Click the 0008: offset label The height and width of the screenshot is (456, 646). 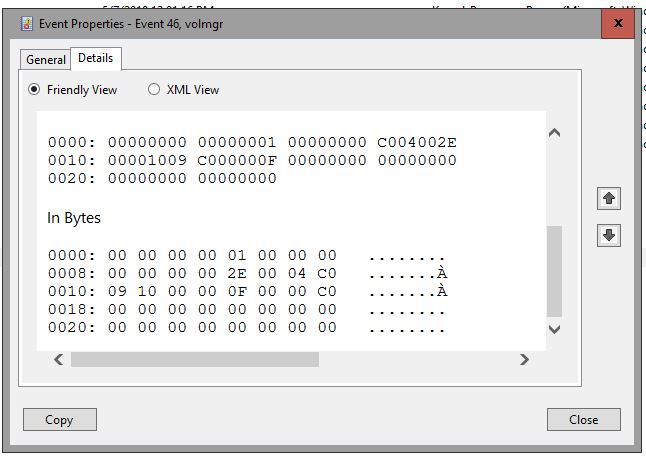(72, 274)
